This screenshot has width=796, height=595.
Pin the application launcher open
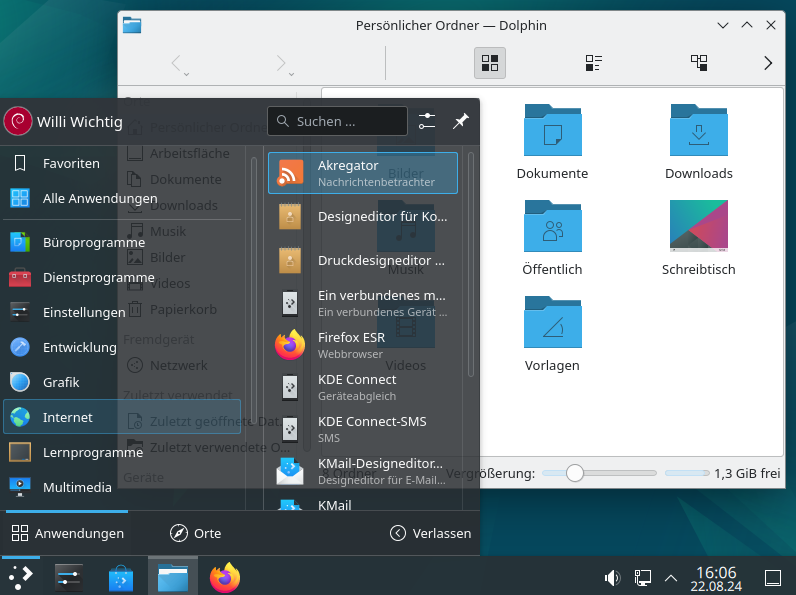click(461, 121)
